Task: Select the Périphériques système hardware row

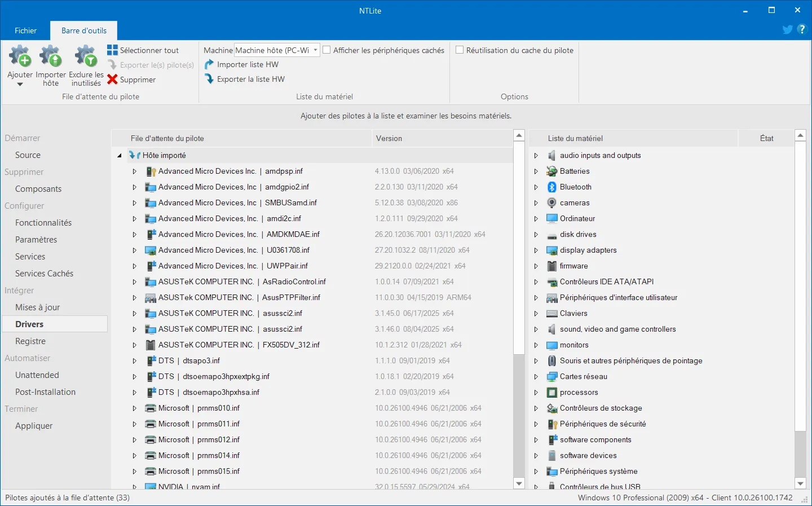Action: click(x=661, y=471)
